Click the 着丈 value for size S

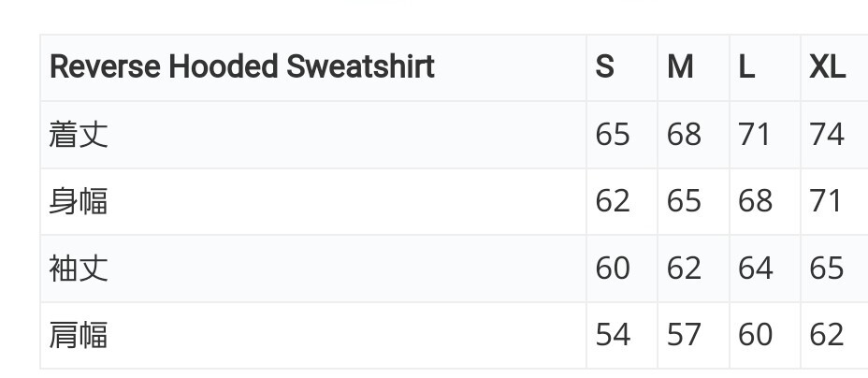coord(613,135)
